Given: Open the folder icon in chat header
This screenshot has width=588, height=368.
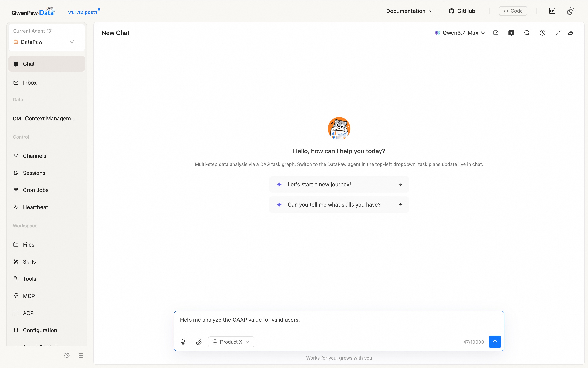Looking at the screenshot, I should [x=570, y=33].
